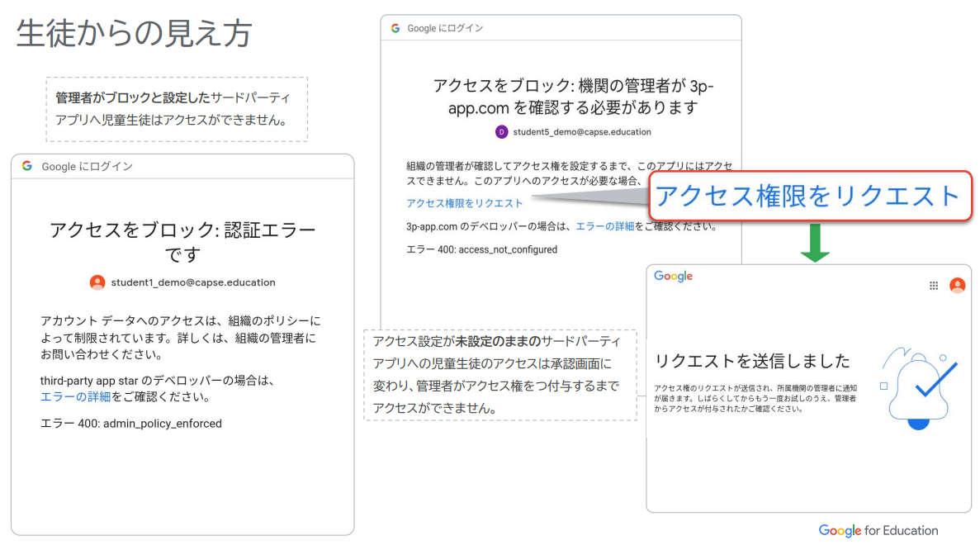Click the Google G icon in admin_policy_enforced dialog
The image size is (980, 545).
click(x=27, y=166)
